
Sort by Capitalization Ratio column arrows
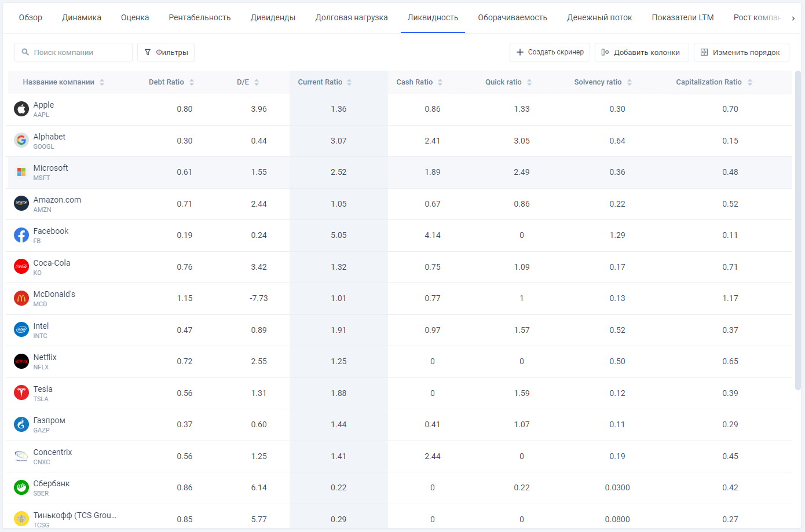coord(750,82)
